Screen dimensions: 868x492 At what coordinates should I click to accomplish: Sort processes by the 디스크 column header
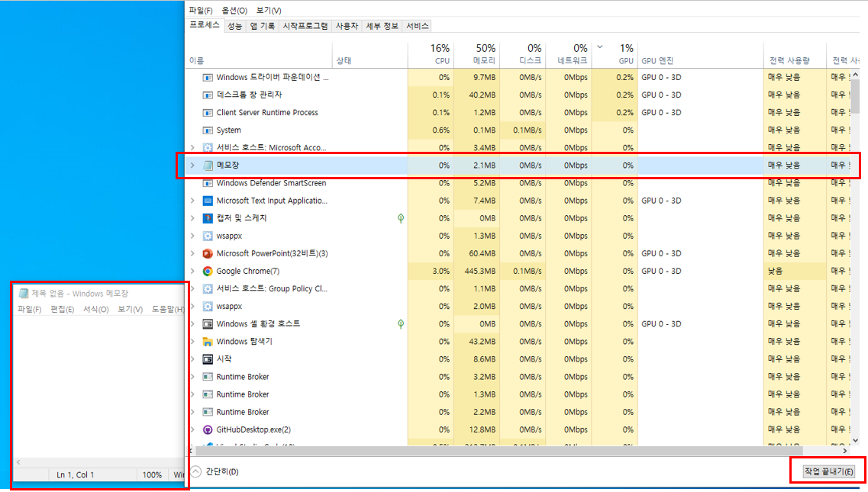[523, 54]
